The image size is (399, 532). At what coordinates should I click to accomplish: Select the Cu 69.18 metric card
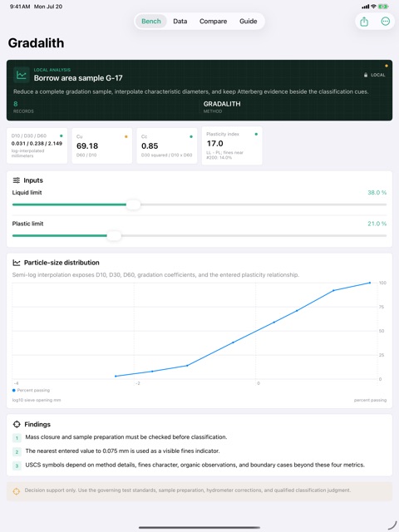point(101,146)
